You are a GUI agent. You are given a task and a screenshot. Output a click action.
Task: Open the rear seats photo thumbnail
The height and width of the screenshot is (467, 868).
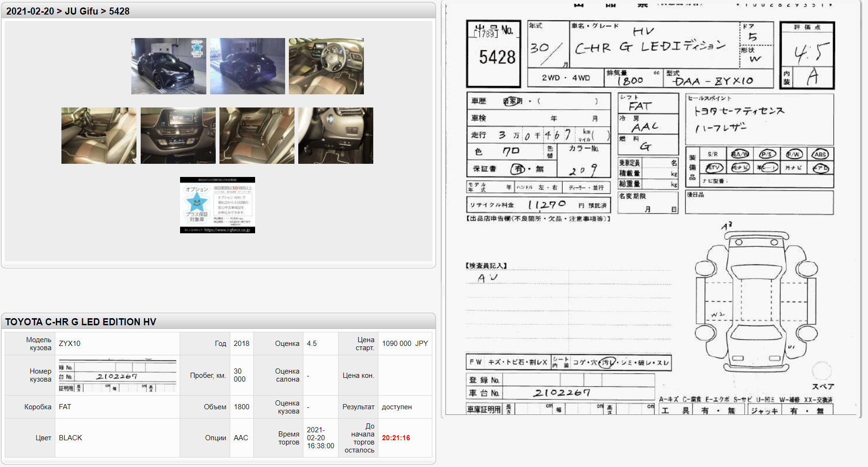click(257, 136)
